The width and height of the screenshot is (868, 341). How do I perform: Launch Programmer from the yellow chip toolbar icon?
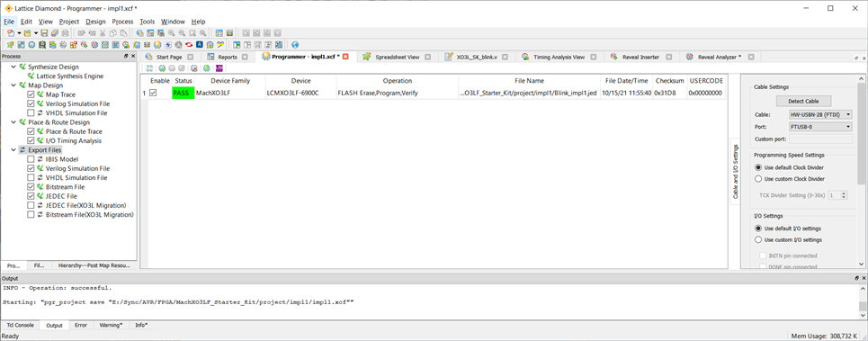157,45
